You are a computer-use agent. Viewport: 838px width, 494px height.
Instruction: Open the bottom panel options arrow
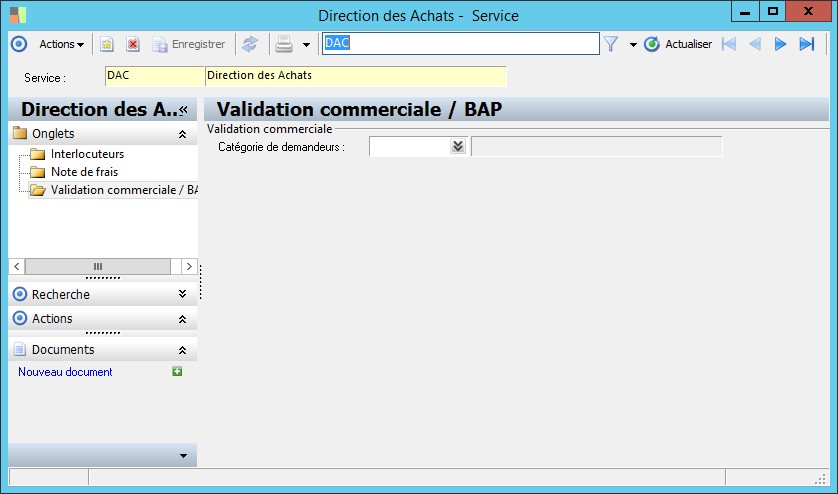[x=183, y=456]
